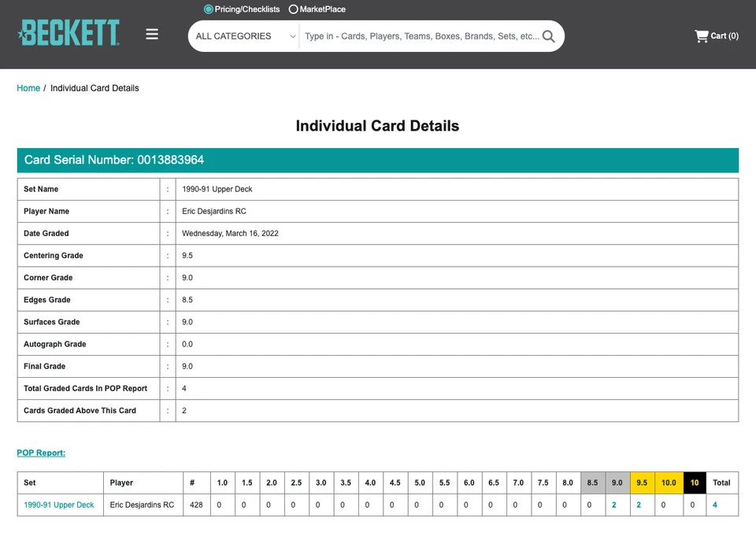This screenshot has height=536, width=756.
Task: Click card number 428 in POP table
Action: [196, 505]
